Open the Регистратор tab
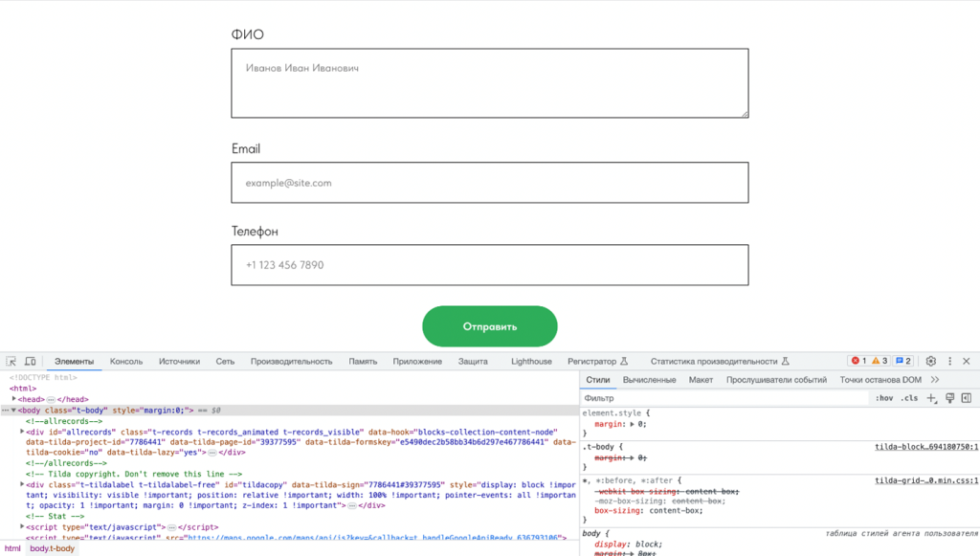This screenshot has width=980, height=556. point(597,361)
